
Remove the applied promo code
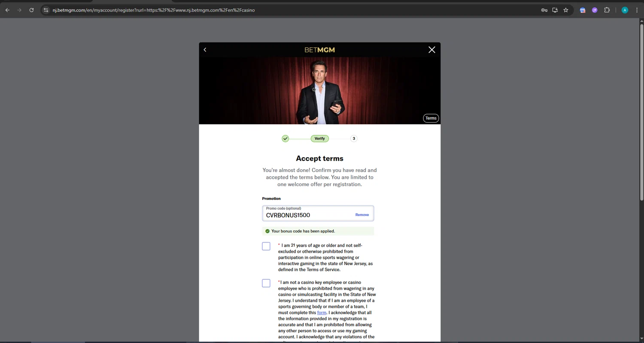(x=362, y=214)
